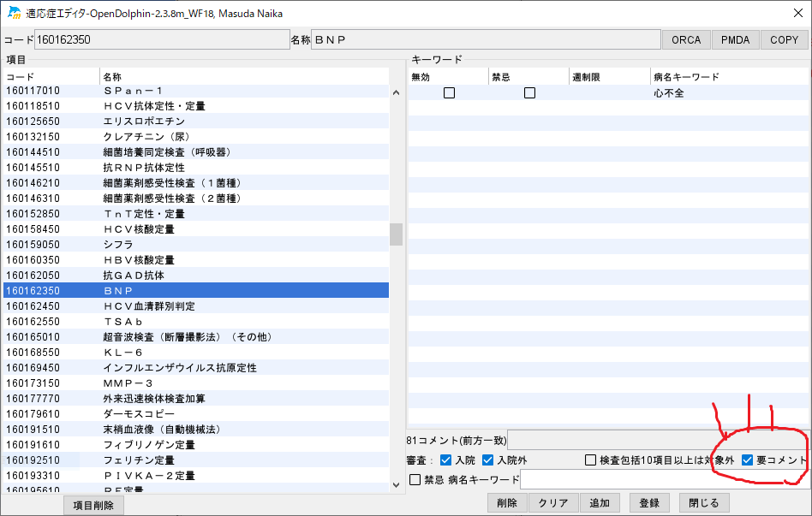Click the 登録 button
The height and width of the screenshot is (516, 812).
(649, 502)
